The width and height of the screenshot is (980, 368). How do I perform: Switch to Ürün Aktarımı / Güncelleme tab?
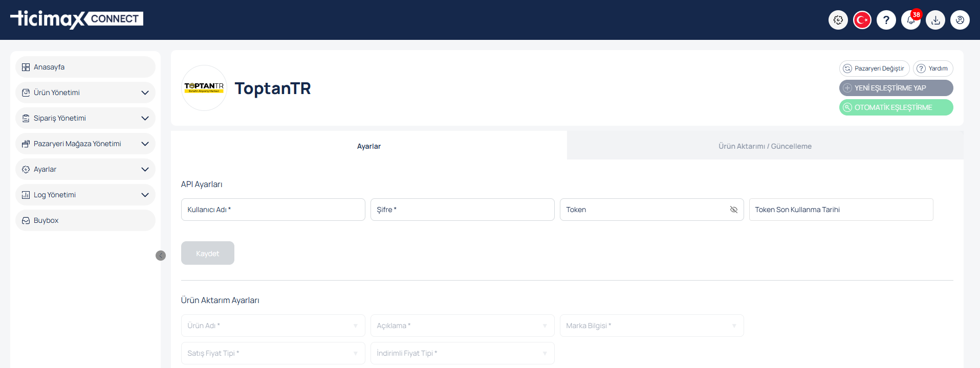point(765,146)
